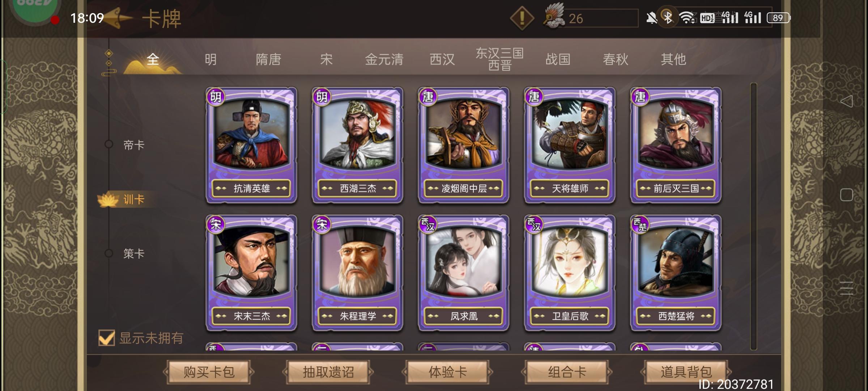This screenshot has height=391, width=868.
Task: Select the 策卡 category radio node
Action: (109, 253)
